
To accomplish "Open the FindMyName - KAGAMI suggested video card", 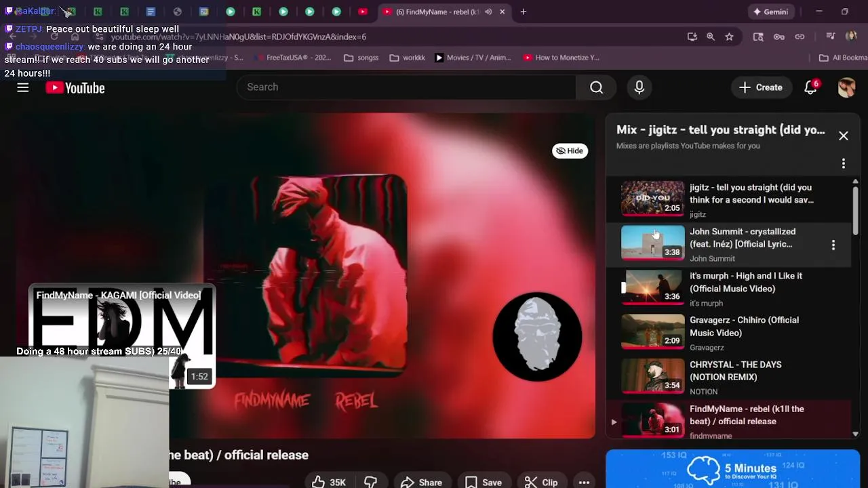I will click(x=122, y=336).
